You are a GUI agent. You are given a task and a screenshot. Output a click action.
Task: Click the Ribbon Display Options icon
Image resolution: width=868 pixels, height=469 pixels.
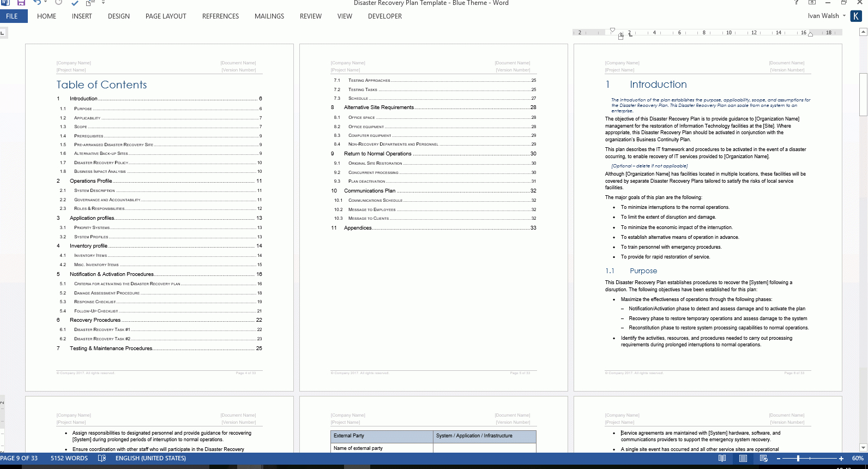812,3
